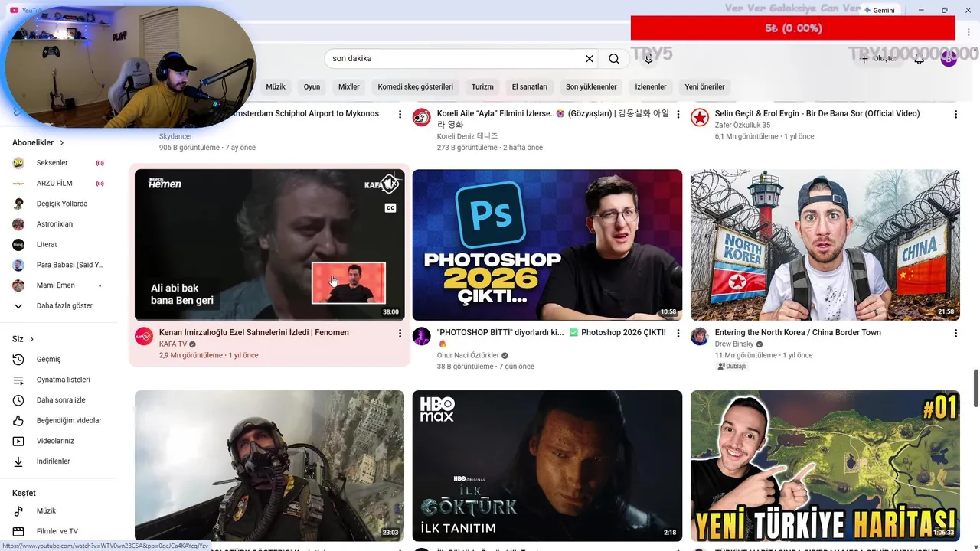The image size is (980, 551).
Task: Click Skydancer channel name text
Action: click(177, 136)
